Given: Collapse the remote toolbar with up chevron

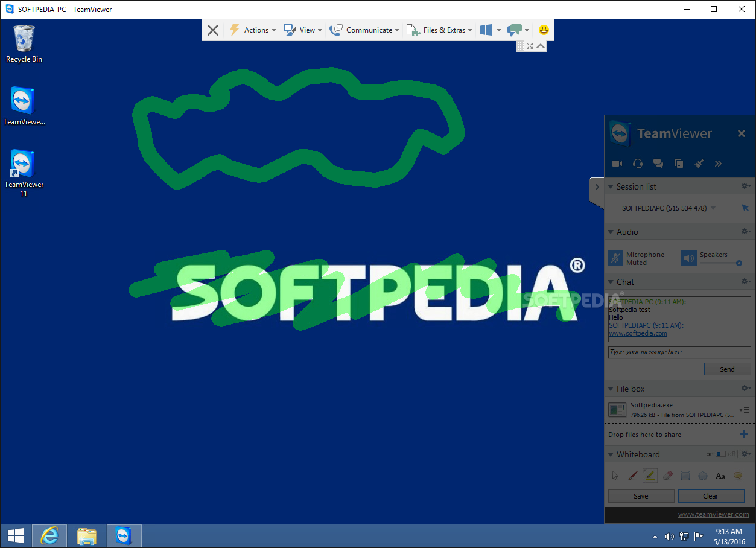Looking at the screenshot, I should [x=541, y=46].
